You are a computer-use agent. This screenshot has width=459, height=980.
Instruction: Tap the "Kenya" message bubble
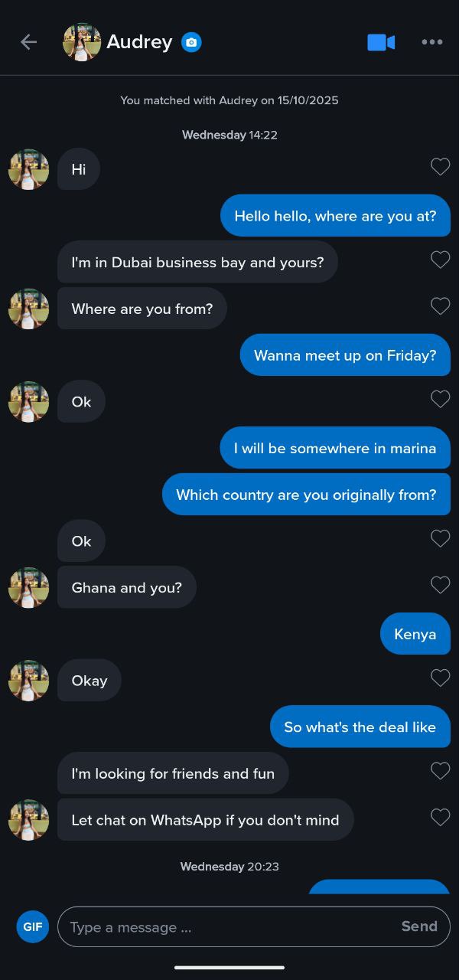click(415, 634)
